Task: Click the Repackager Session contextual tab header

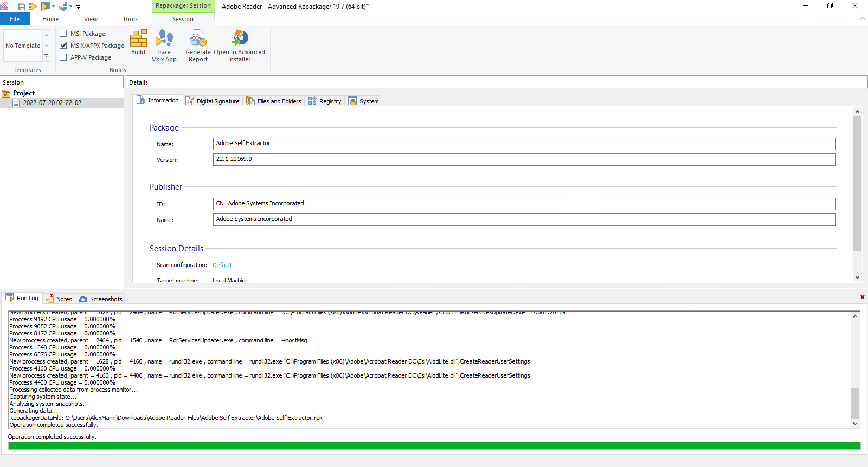Action: [x=183, y=6]
